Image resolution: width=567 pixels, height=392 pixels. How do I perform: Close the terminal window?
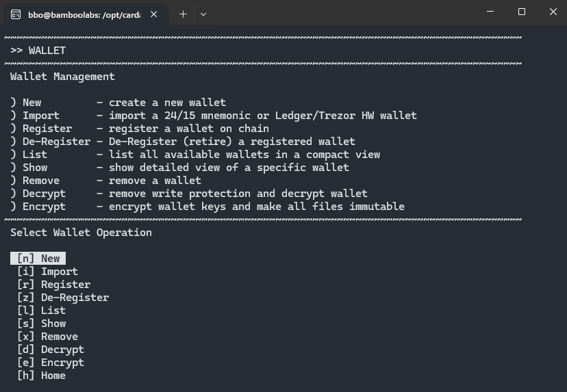(x=553, y=12)
